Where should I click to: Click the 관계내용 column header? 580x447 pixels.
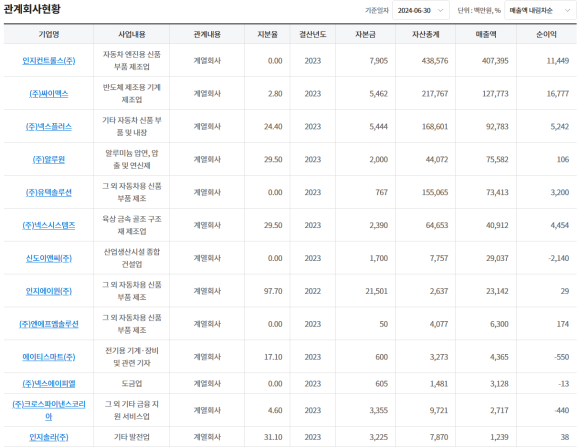point(207,34)
